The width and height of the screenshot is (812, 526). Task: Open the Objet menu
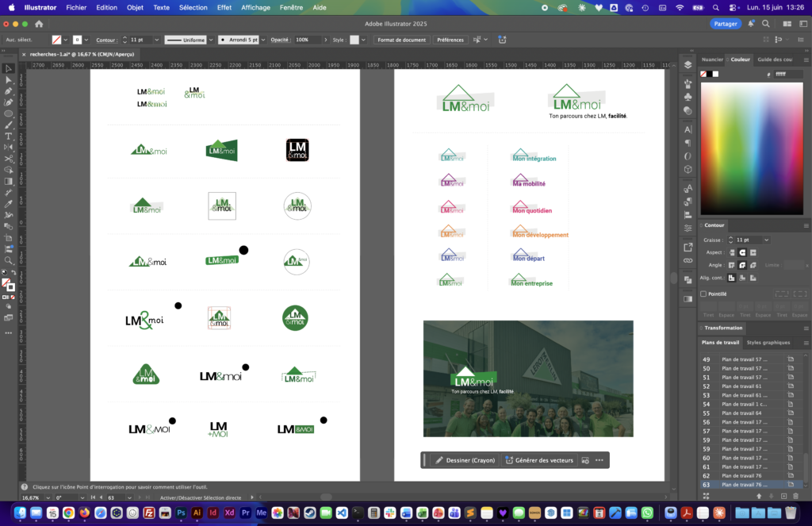coord(135,8)
